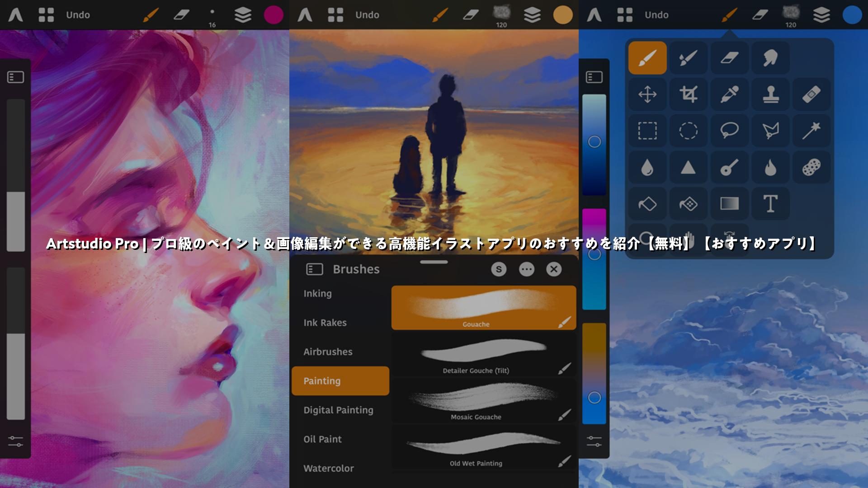Open the Inking brush category

[x=317, y=294]
